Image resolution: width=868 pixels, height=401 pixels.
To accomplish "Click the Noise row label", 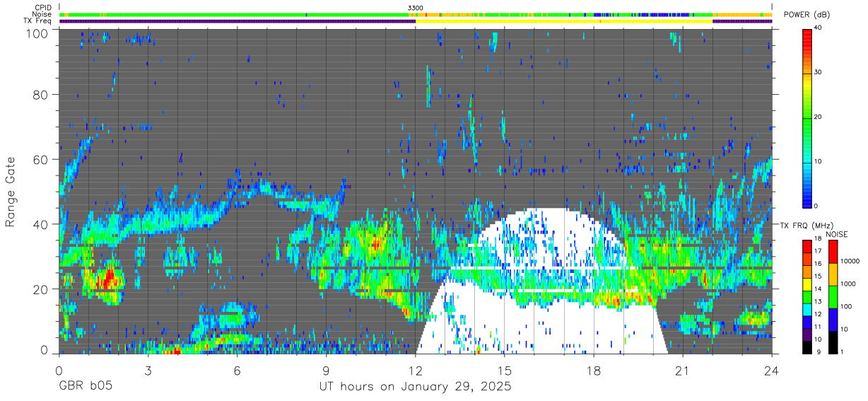I will click(x=42, y=14).
